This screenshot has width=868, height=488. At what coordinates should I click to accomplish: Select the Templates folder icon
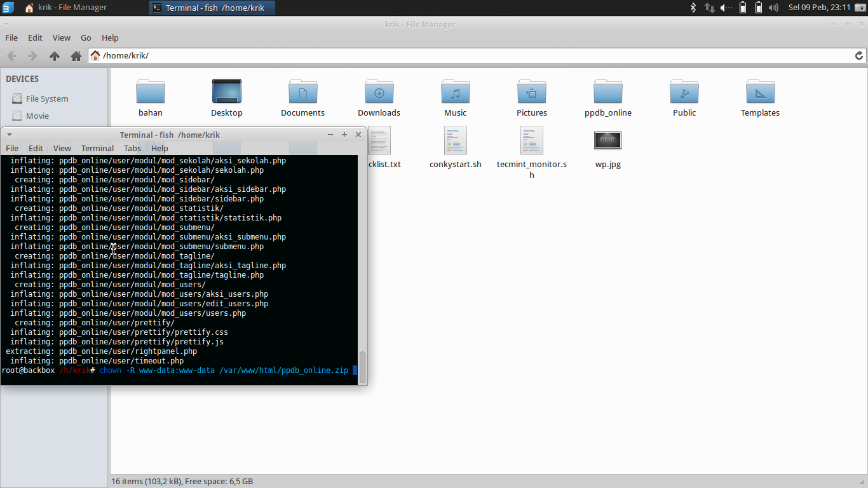[761, 91]
